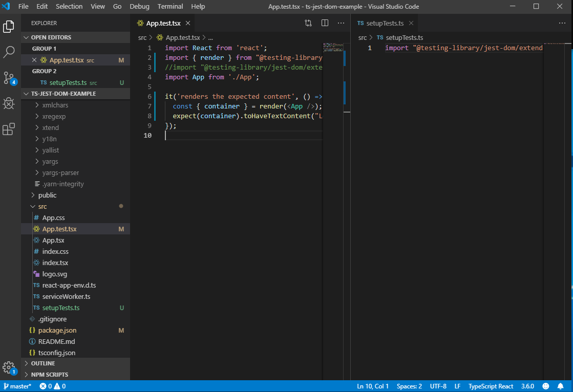Open the Search view in activity bar
Viewport: 573px width, 392px height.
[x=8, y=52]
